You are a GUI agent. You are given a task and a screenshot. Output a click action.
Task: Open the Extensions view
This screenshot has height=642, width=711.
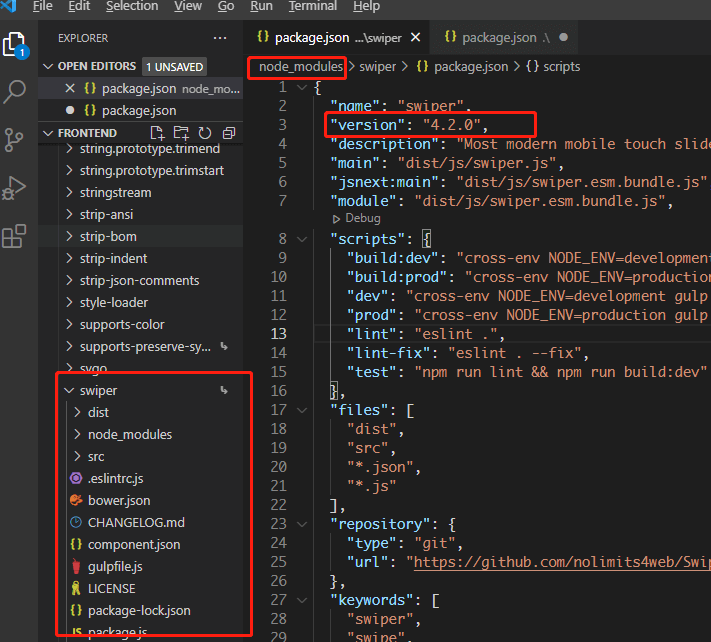click(14, 236)
